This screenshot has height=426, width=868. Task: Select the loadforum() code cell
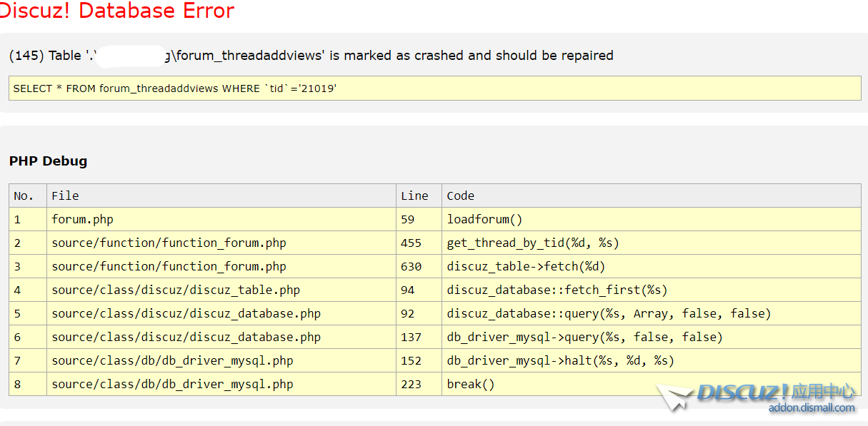coord(484,219)
